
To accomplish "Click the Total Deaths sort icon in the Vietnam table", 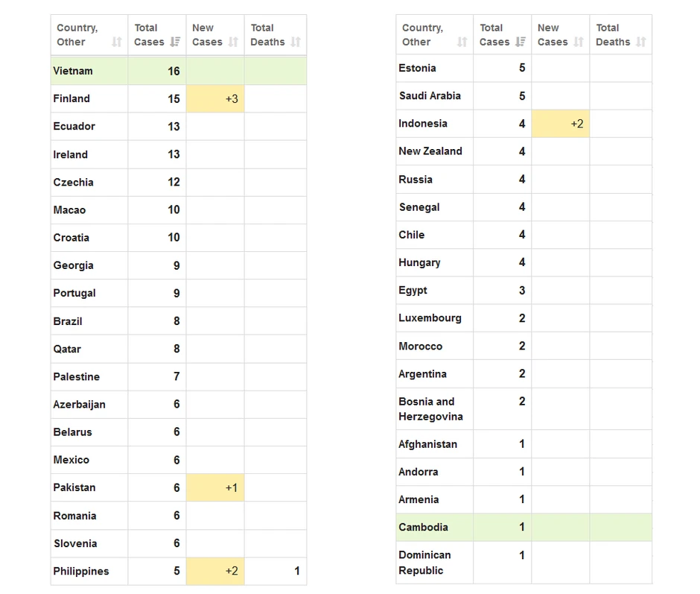I will pos(296,42).
